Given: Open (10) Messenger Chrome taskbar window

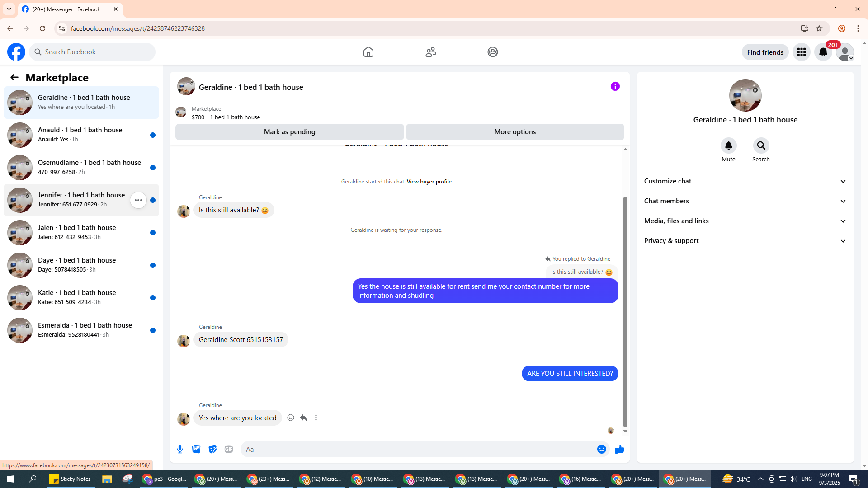Looking at the screenshot, I should click(x=372, y=479).
